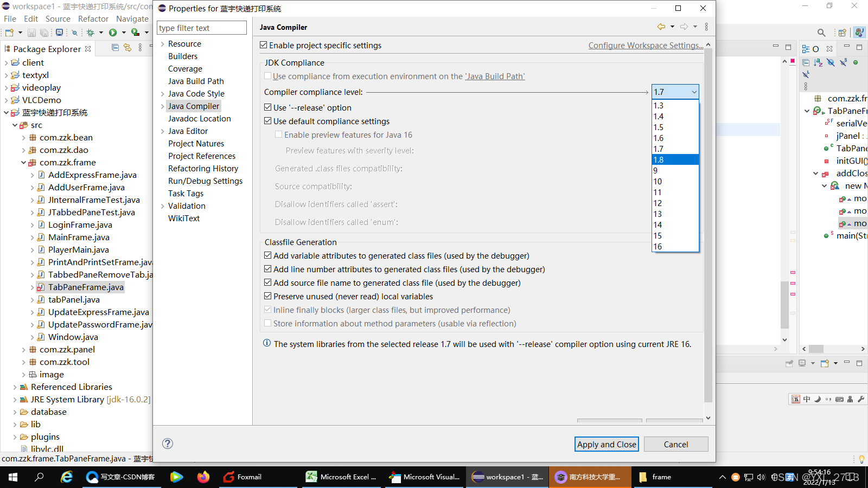Sort Outline members alphabetically

[818, 62]
